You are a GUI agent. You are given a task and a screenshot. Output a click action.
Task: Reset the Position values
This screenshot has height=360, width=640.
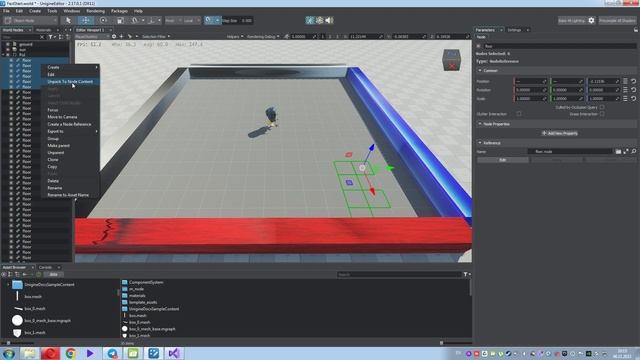(633, 81)
